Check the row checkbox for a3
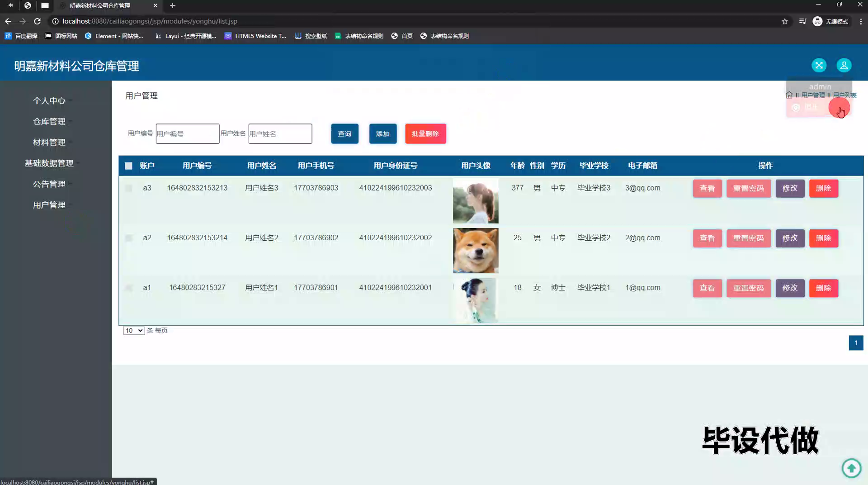The height and width of the screenshot is (485, 868). tap(128, 188)
